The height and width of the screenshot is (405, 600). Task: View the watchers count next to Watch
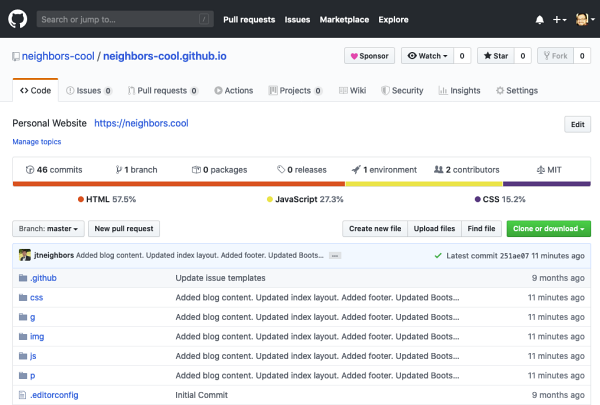(x=462, y=56)
